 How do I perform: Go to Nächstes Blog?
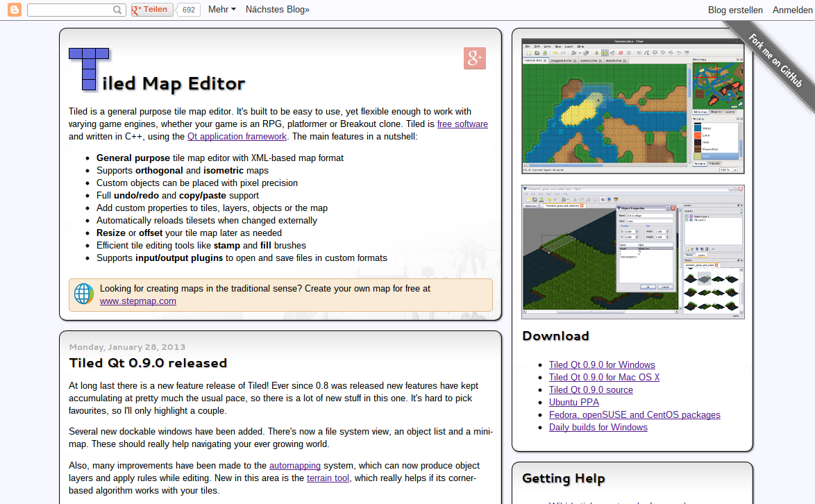278,9
